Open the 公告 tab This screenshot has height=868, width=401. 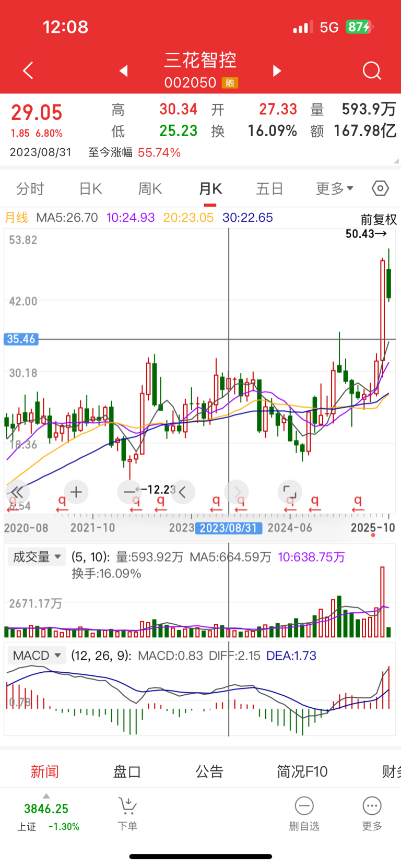tap(209, 771)
